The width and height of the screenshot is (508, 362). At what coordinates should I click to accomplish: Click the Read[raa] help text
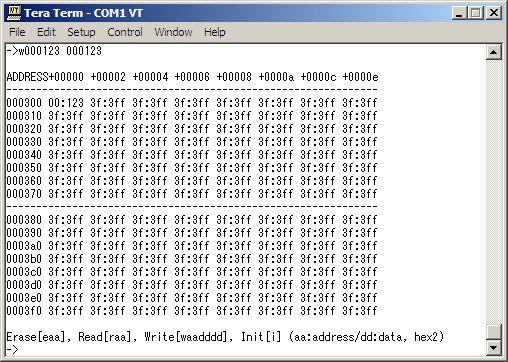click(x=105, y=337)
